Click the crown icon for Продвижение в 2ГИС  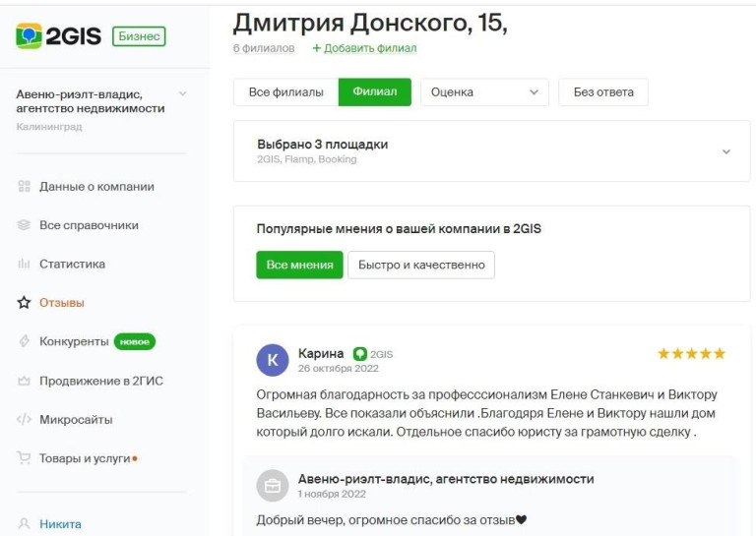[24, 381]
